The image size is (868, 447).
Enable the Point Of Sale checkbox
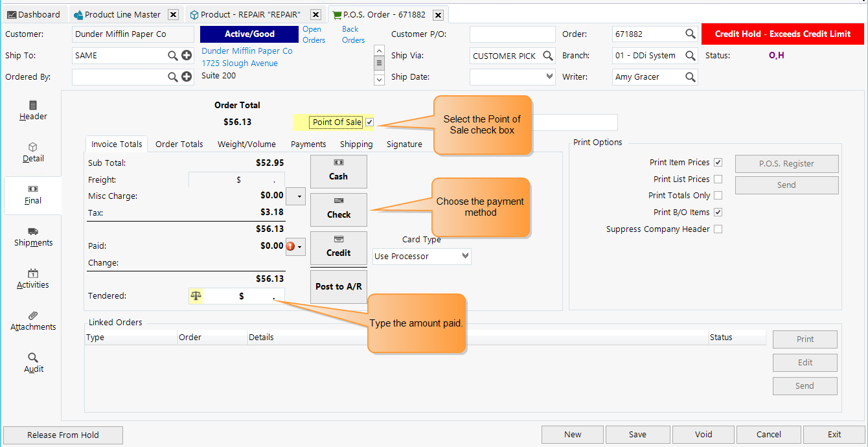click(x=369, y=122)
